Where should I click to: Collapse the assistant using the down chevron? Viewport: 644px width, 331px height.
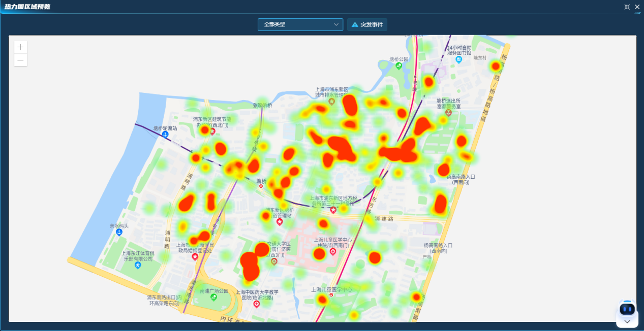[627, 321]
